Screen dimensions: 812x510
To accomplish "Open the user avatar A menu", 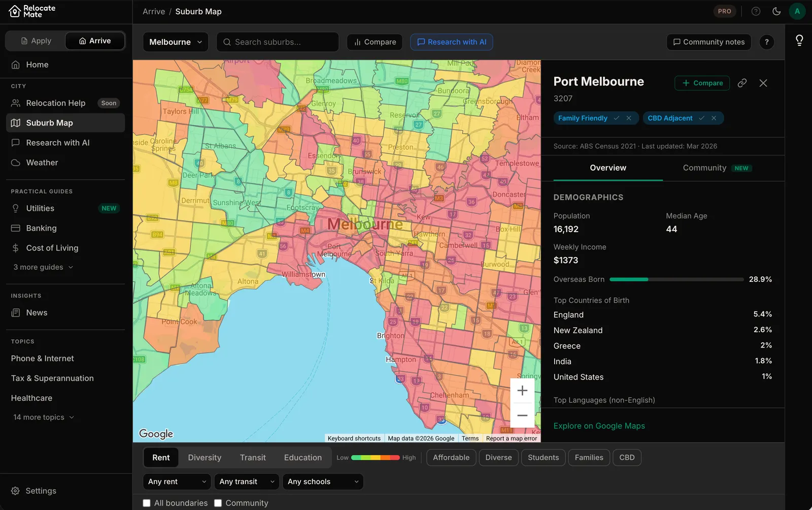I will (797, 11).
